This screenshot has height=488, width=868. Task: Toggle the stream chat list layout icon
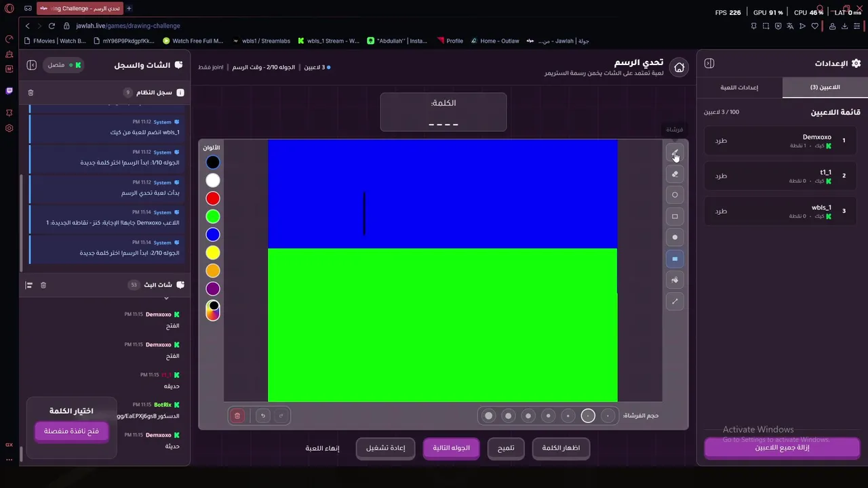point(29,285)
